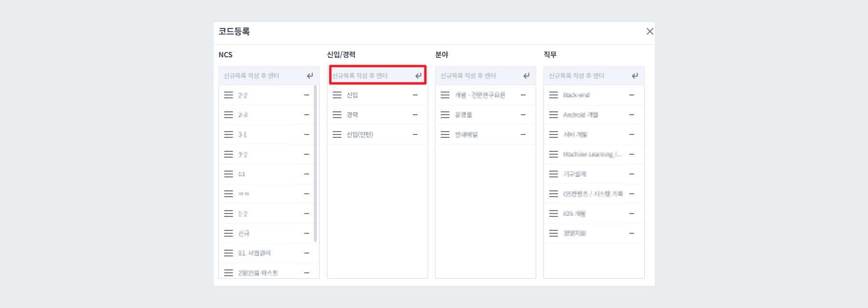Remove the Machine Learning job entry
This screenshot has width=868, height=308.
632,154
